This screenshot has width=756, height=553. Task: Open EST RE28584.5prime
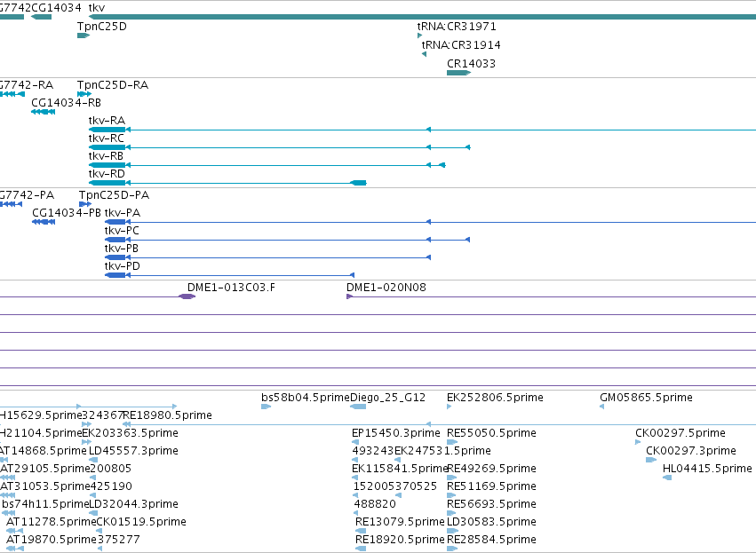click(x=491, y=540)
